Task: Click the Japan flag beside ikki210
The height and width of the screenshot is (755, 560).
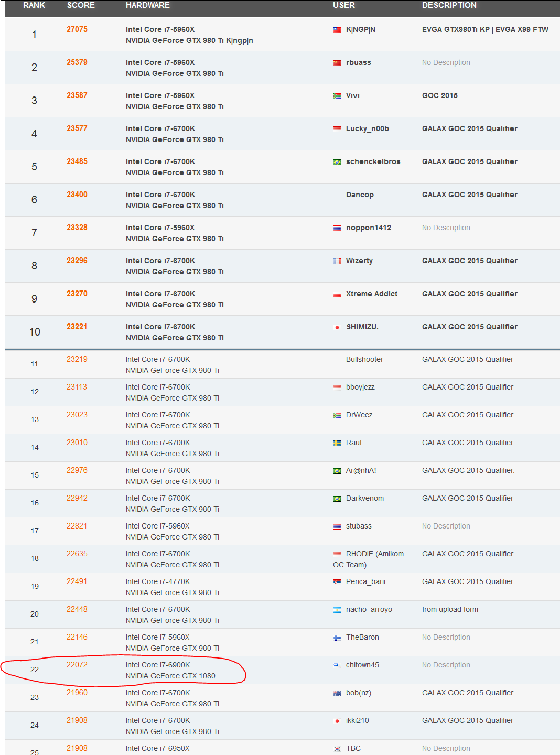Action: tap(337, 721)
